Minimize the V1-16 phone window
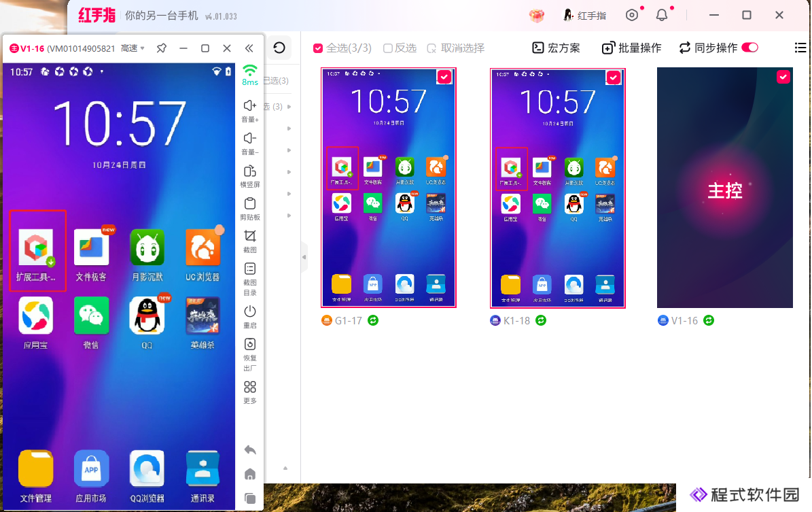 click(183, 48)
